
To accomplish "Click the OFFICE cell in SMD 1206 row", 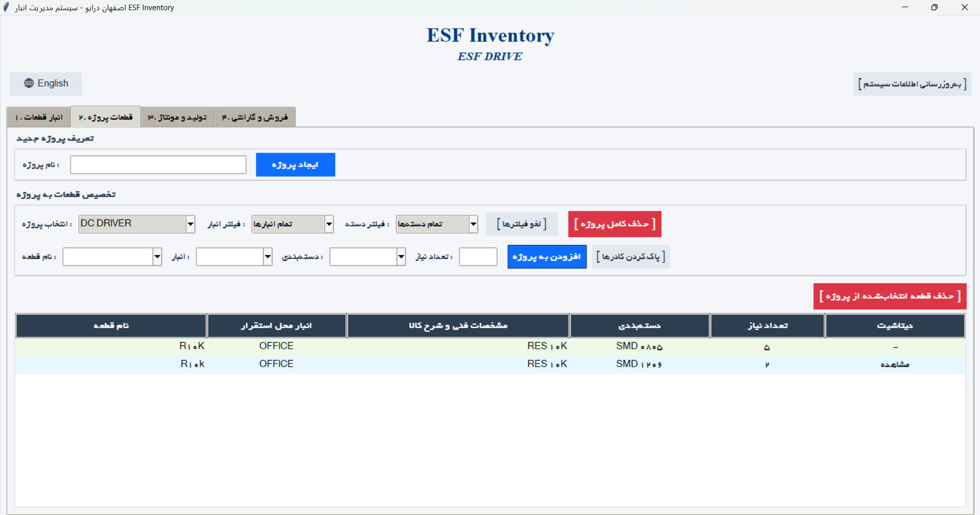I will (x=276, y=364).
